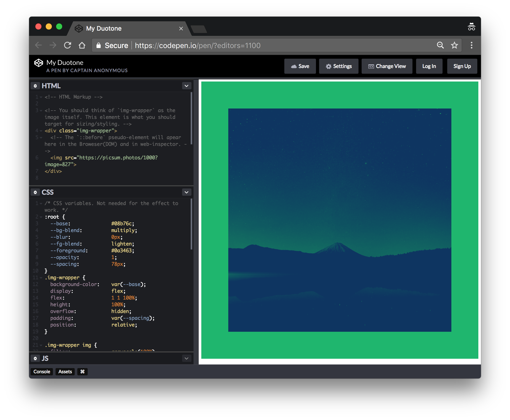Reload the page with the refresh icon
The height and width of the screenshot is (420, 510).
coord(67,45)
